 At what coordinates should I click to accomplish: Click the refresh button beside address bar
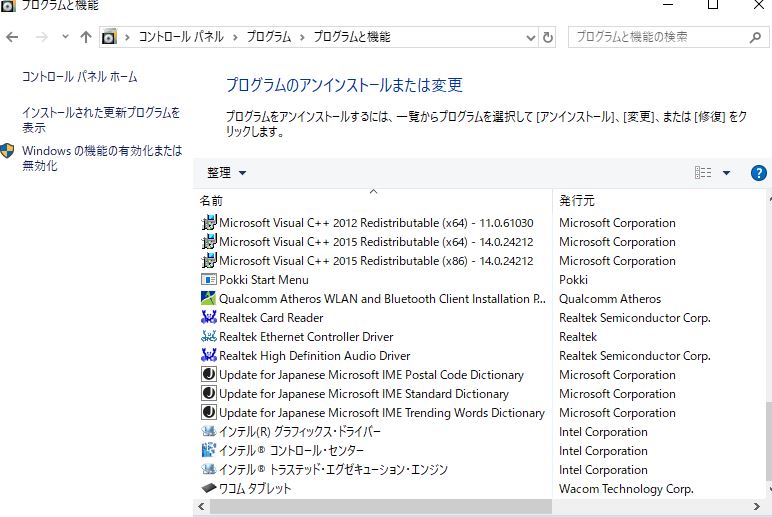[547, 37]
